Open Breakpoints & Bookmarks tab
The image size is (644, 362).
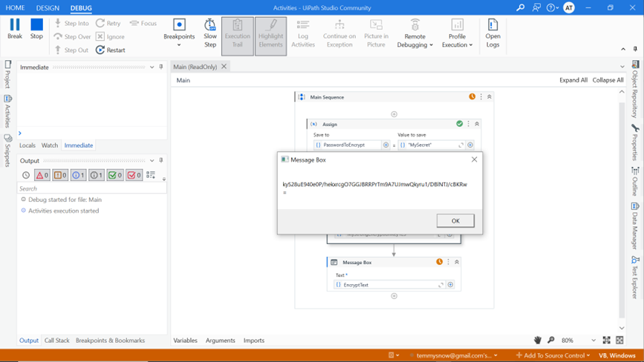tap(110, 340)
